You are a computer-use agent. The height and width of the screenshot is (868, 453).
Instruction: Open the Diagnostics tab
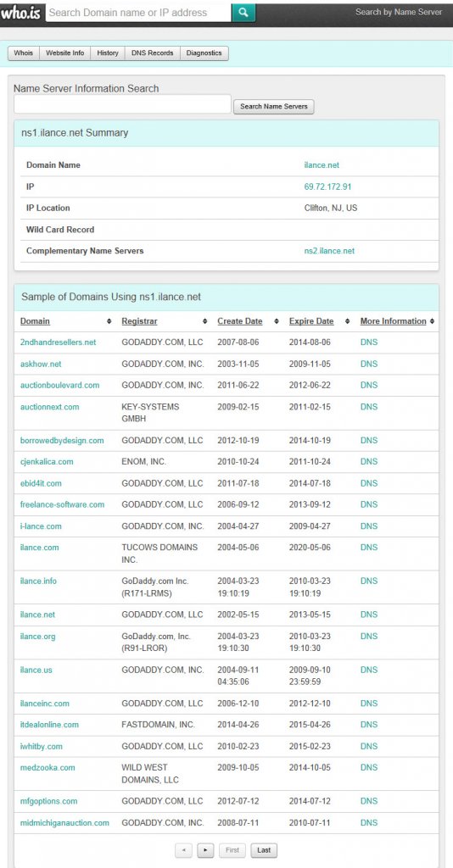pos(204,53)
